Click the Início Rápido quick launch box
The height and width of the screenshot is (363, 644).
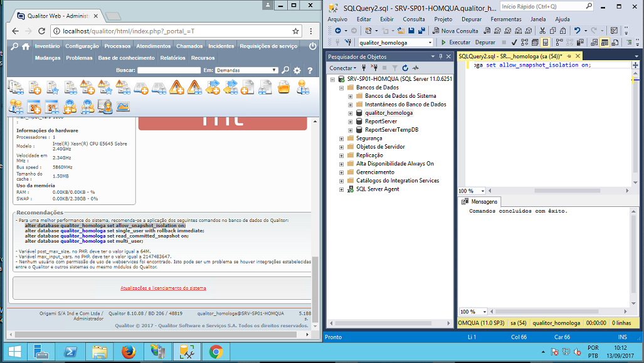click(x=547, y=6)
